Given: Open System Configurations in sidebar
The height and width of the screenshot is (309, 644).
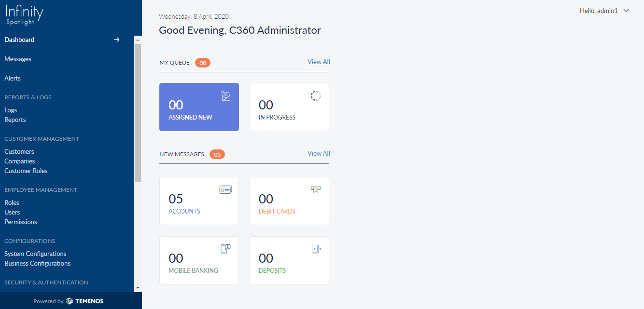Looking at the screenshot, I should [35, 254].
